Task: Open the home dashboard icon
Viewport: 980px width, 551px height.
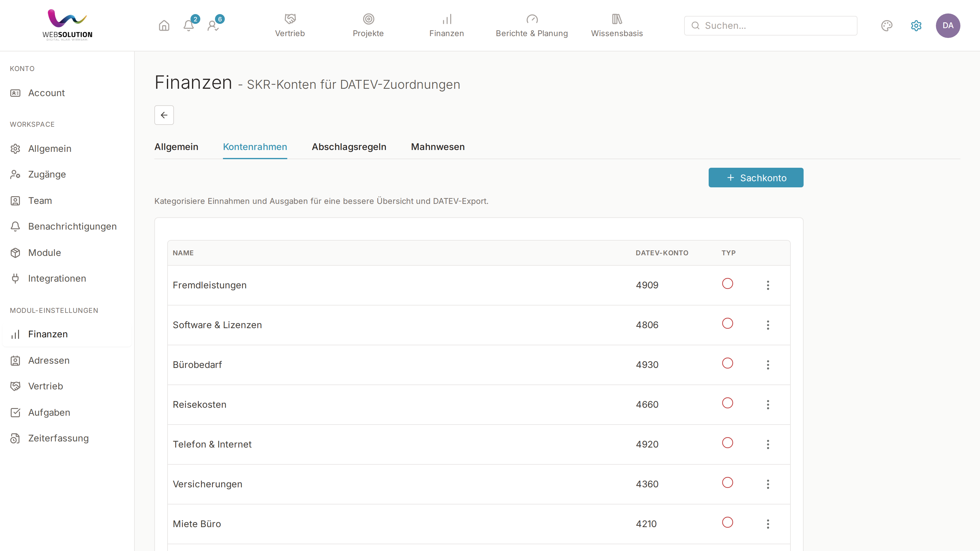Action: point(164,25)
